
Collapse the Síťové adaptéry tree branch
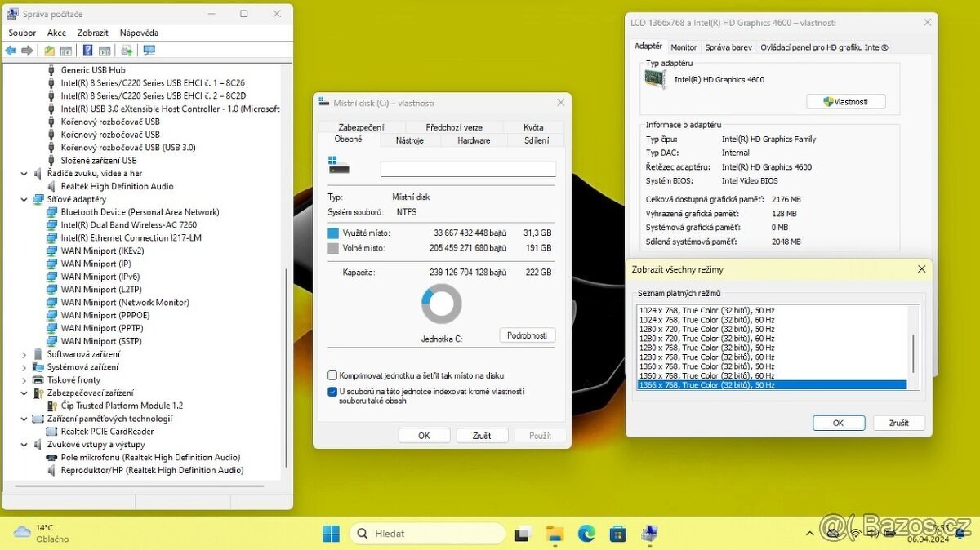(24, 198)
